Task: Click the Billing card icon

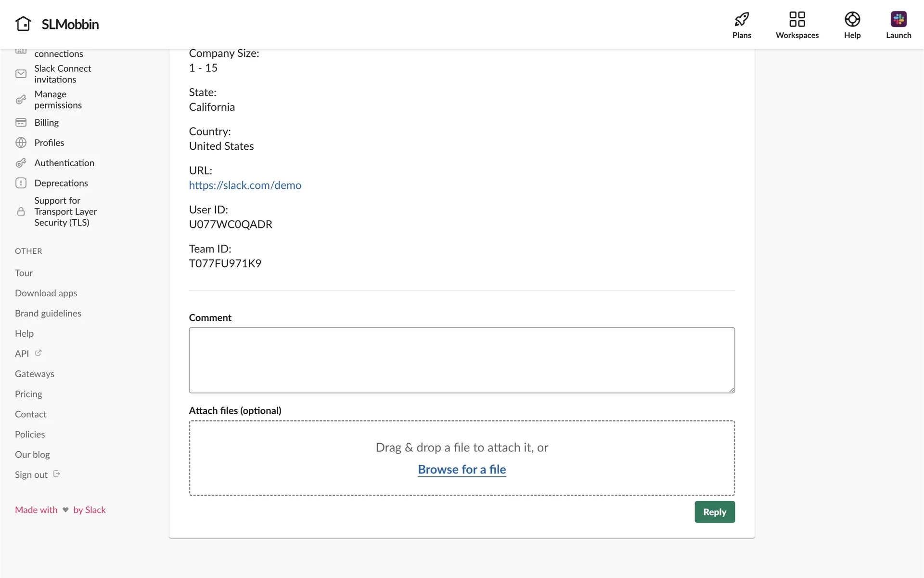Action: pyautogui.click(x=21, y=122)
